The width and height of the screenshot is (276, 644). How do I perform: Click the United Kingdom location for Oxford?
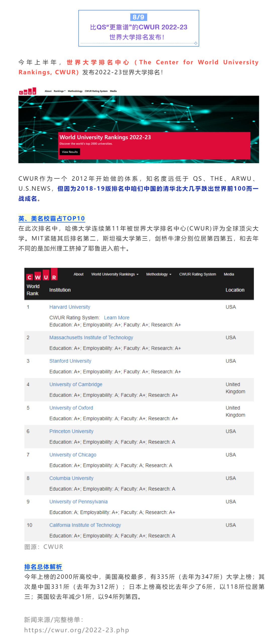coord(235,411)
